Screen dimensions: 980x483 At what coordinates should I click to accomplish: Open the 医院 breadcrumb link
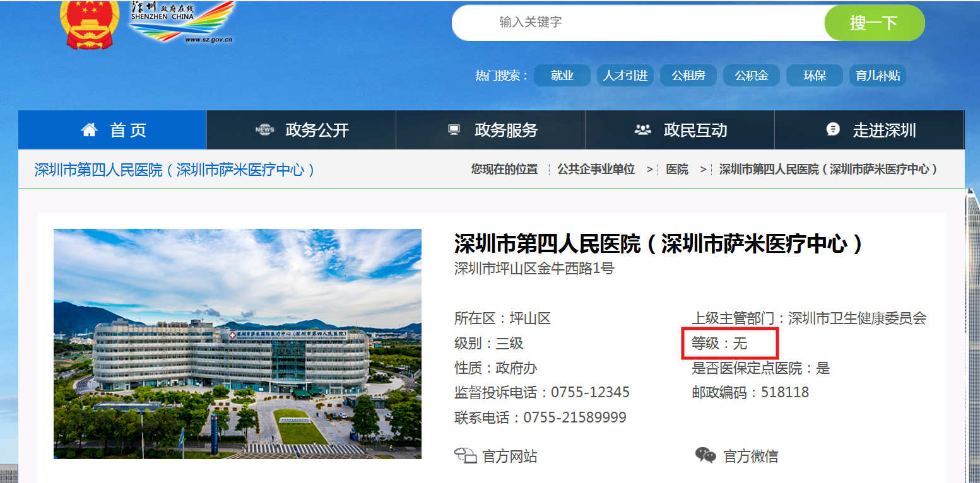677,169
